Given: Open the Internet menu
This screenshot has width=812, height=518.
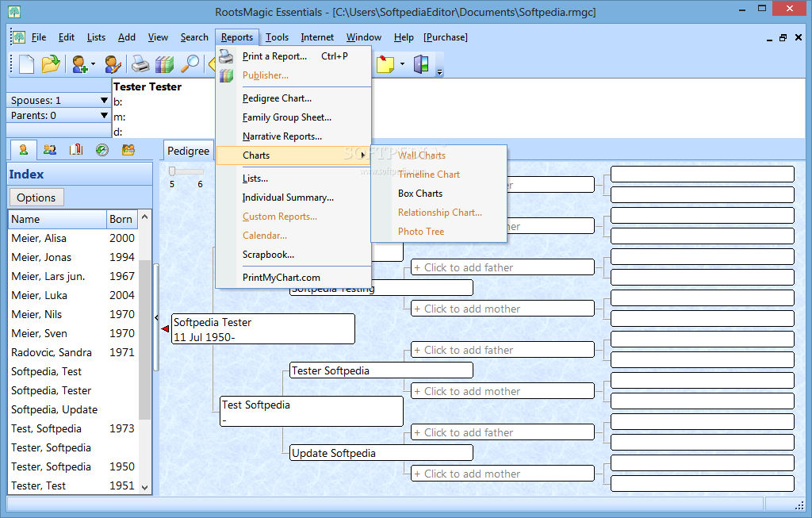Looking at the screenshot, I should 317,37.
